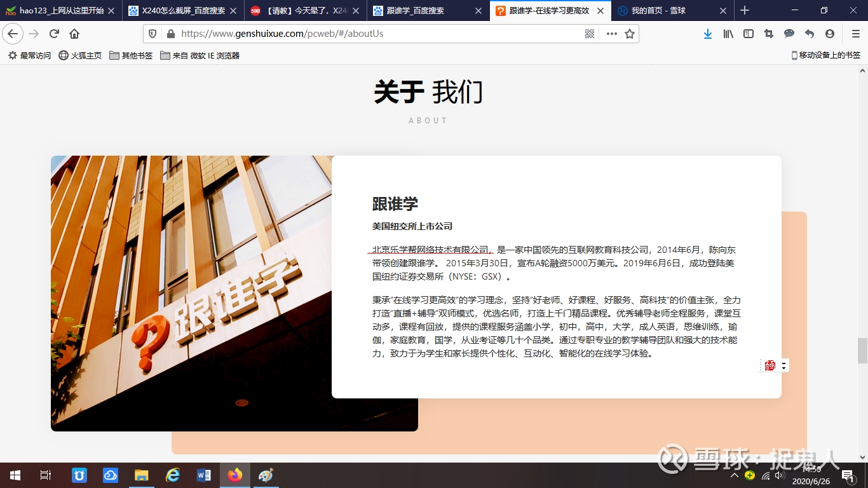Image resolution: width=868 pixels, height=488 pixels.
Task: Open the taskbar date and time
Action: [x=811, y=475]
